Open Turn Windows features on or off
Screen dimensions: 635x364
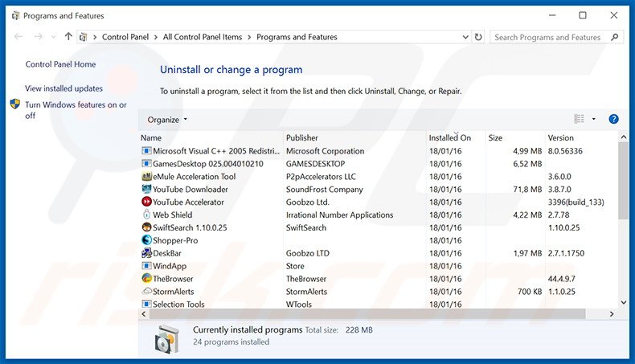pyautogui.click(x=76, y=110)
